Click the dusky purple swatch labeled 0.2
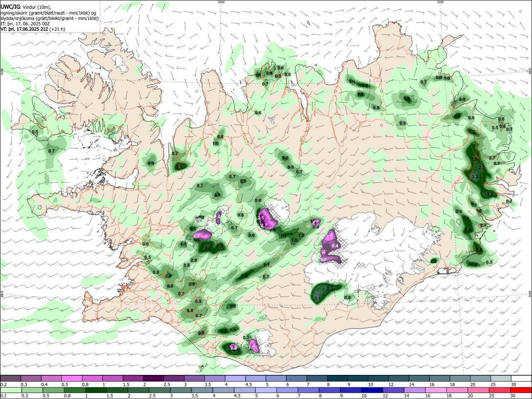This screenshot has height=399, width=532. 11,379
